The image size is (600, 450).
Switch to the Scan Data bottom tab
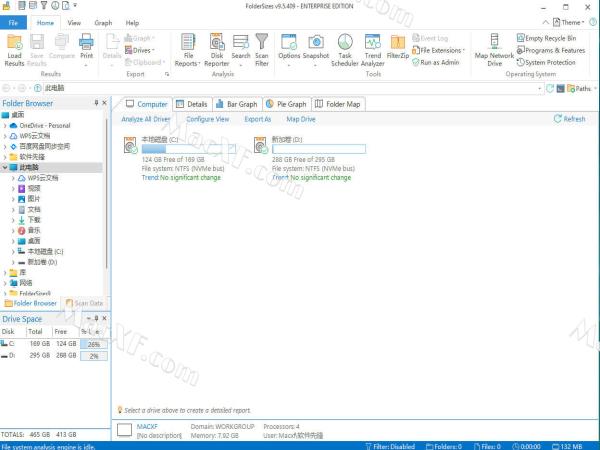coord(85,303)
